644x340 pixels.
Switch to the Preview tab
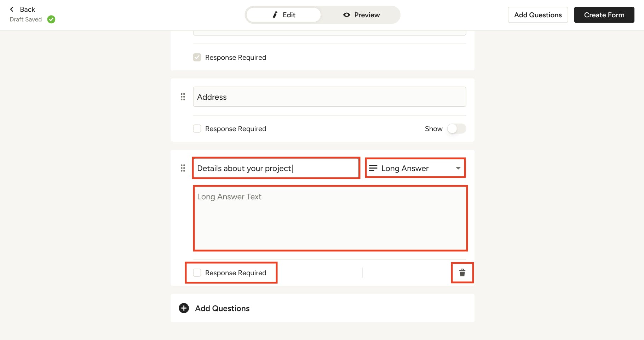point(362,15)
